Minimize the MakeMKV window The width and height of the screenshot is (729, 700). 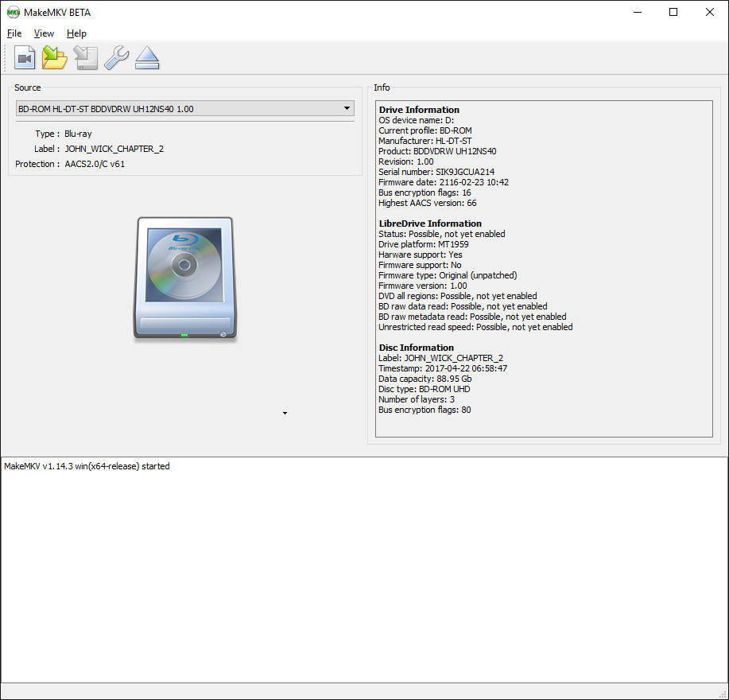point(638,12)
